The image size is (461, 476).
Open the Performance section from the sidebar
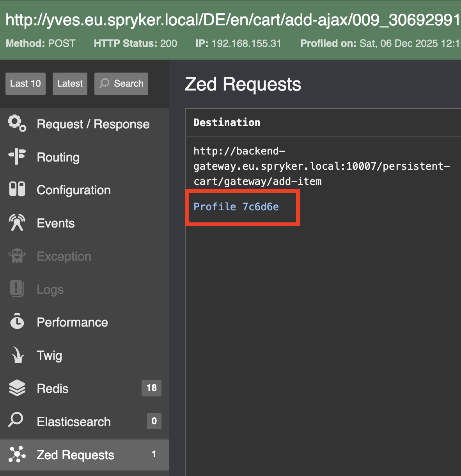(72, 322)
